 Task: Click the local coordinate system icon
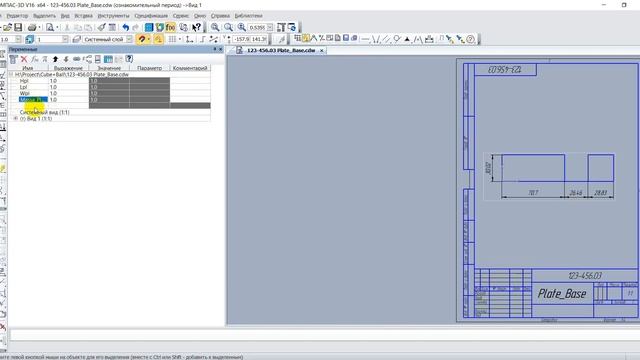click(x=189, y=39)
